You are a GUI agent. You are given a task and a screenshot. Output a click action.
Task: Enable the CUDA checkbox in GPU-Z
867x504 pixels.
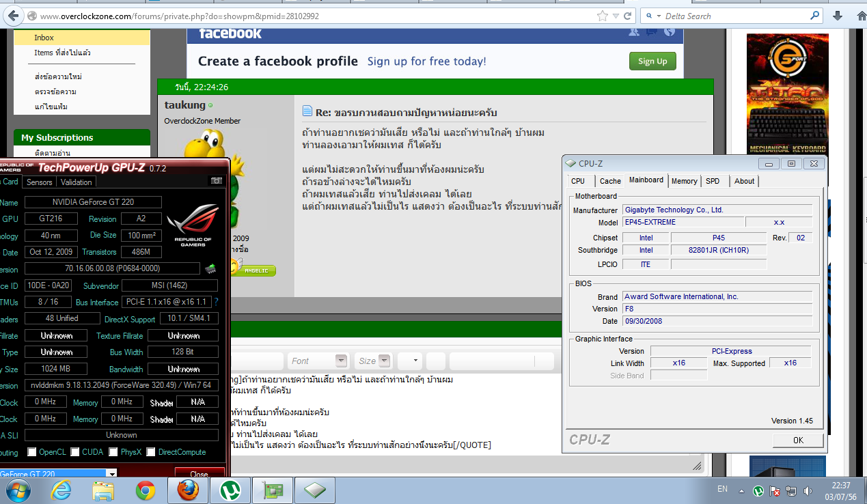(x=75, y=452)
